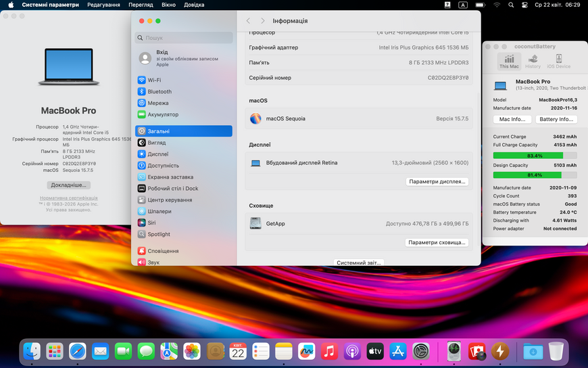
Task: Select Вигляд appearance settings
Action: pos(184,143)
